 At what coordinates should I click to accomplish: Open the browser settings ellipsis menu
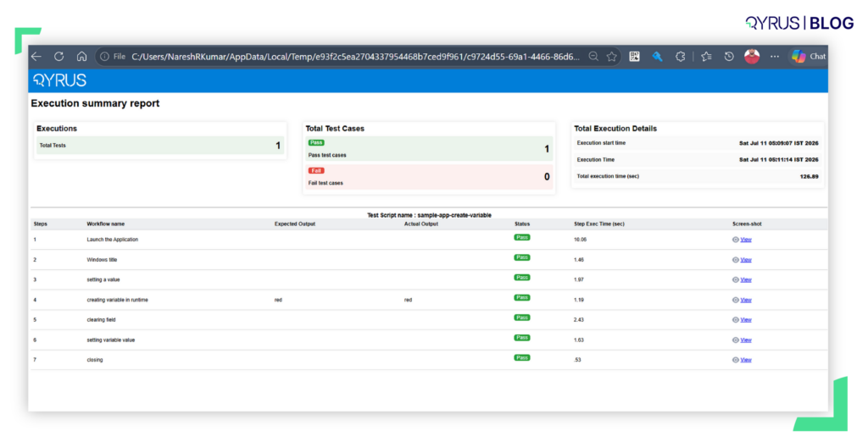775,57
